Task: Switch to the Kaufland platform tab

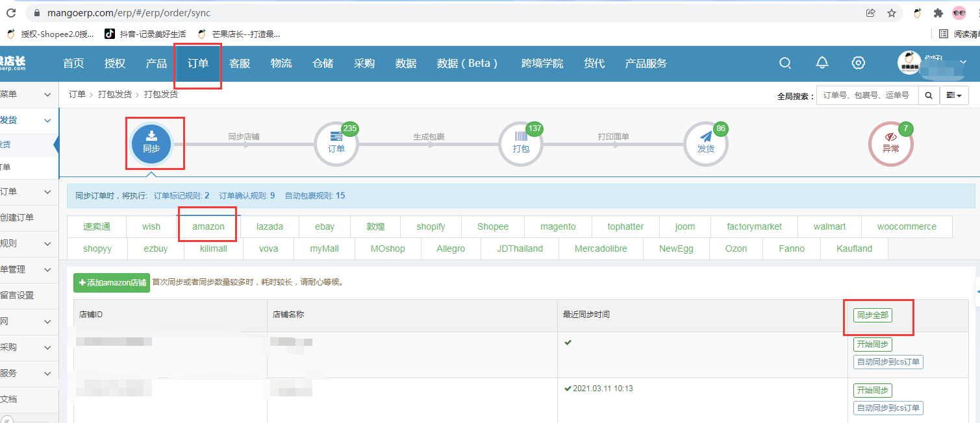Action: pyautogui.click(x=854, y=248)
